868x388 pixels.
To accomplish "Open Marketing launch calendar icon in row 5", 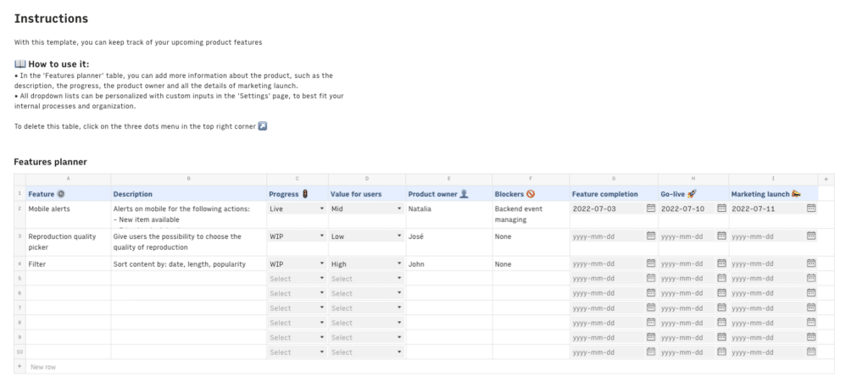I will [x=811, y=278].
